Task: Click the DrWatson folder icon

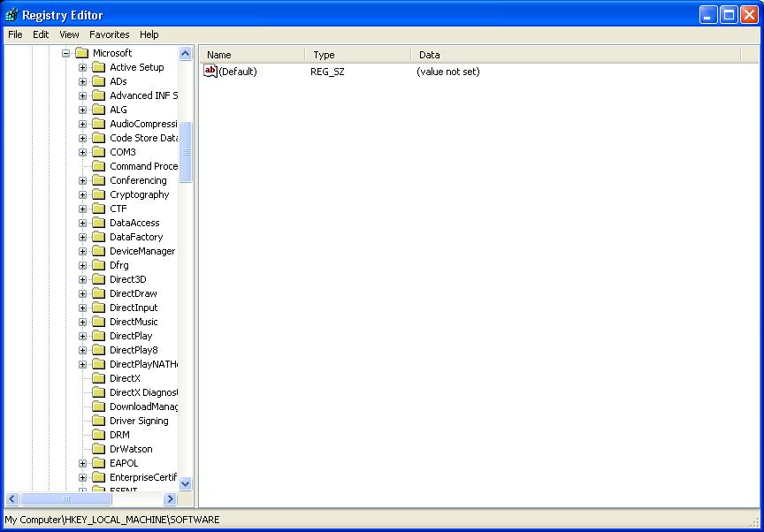Action: click(98, 448)
